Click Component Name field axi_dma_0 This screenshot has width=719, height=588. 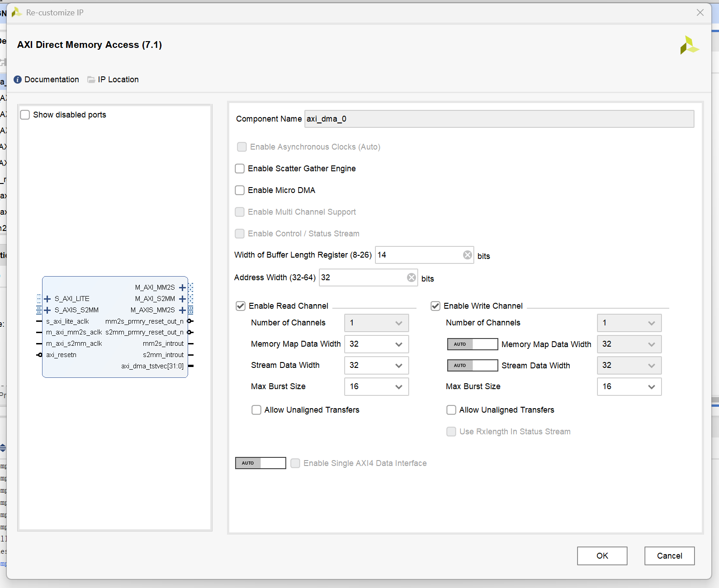coord(499,119)
